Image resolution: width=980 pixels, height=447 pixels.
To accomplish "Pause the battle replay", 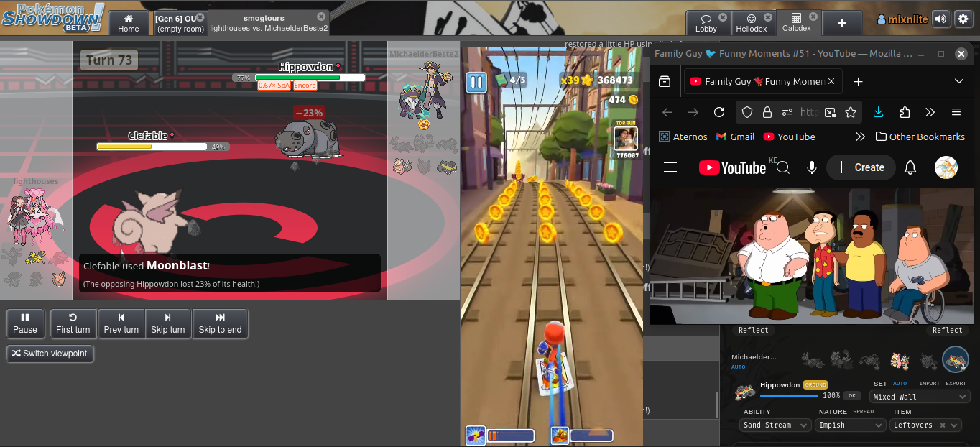I will click(25, 323).
